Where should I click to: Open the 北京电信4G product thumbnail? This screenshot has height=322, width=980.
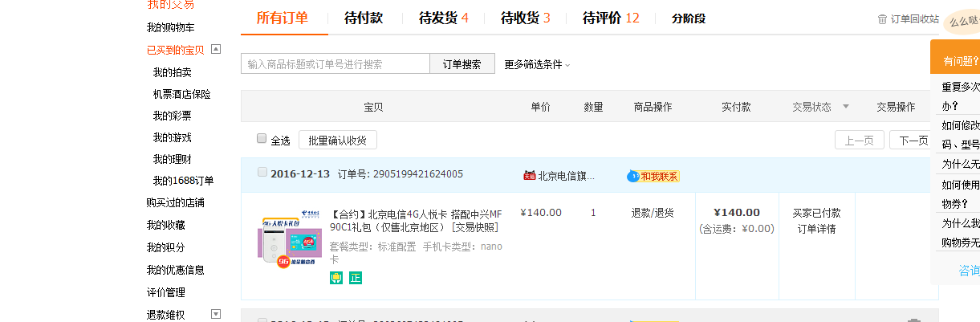point(289,240)
